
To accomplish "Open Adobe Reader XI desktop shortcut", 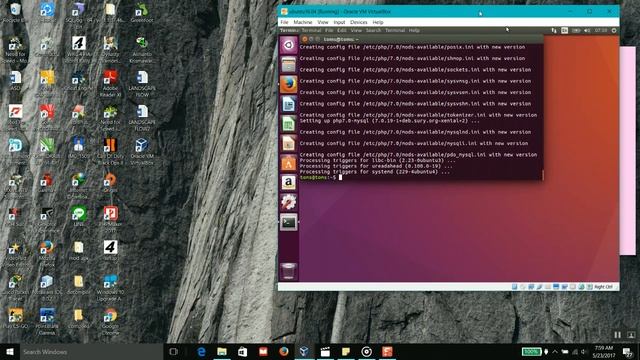I will 110,83.
